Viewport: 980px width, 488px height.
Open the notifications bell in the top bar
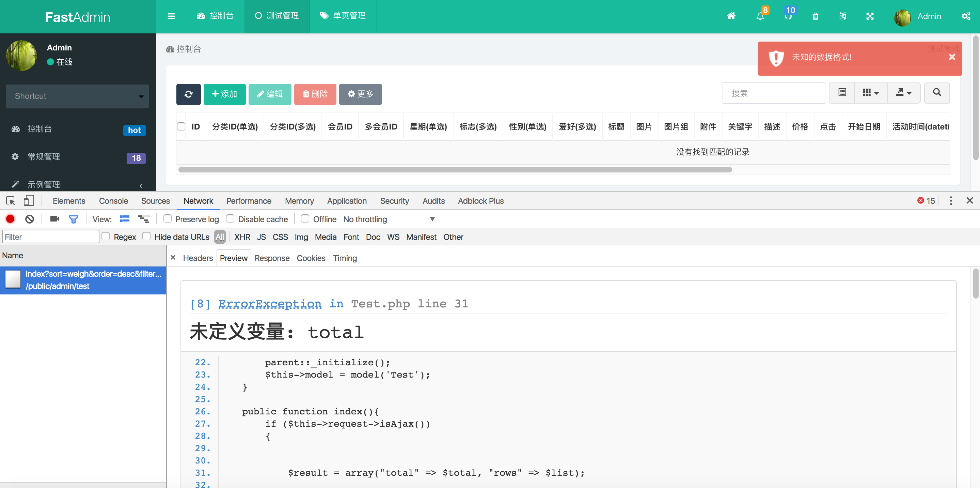coord(761,16)
